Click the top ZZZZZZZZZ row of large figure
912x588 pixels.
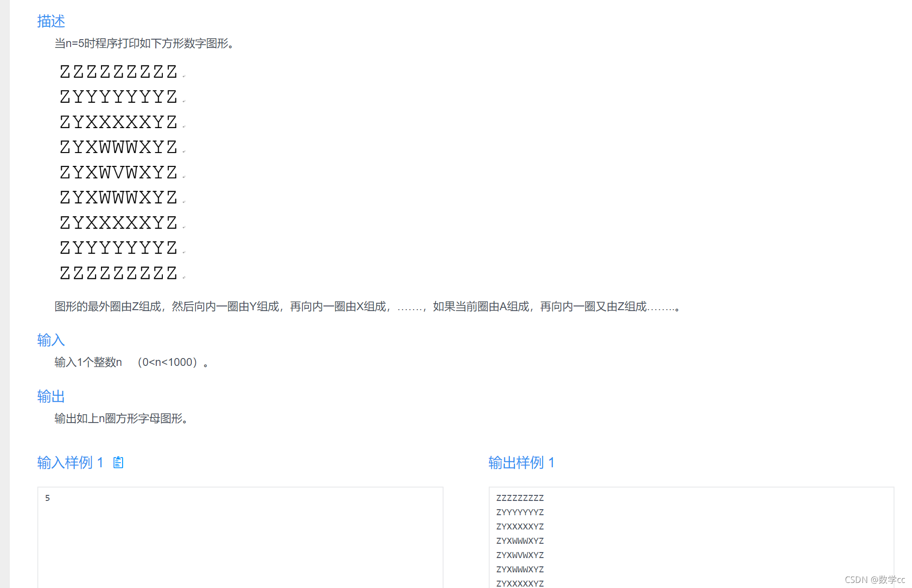pos(118,72)
